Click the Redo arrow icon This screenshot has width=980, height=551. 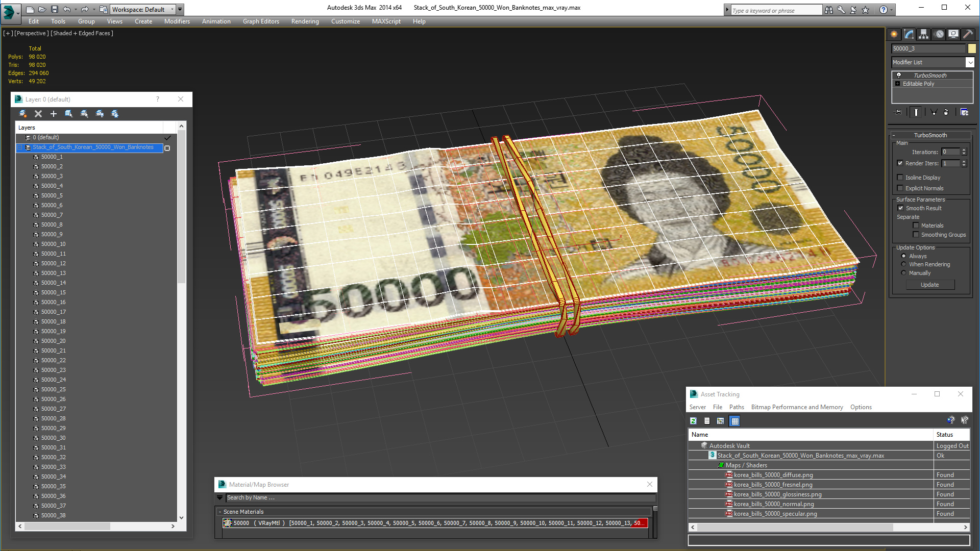pyautogui.click(x=84, y=9)
